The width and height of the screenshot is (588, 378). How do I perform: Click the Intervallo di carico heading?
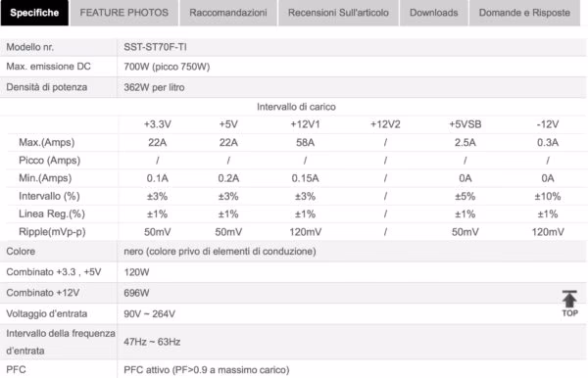pyautogui.click(x=296, y=107)
